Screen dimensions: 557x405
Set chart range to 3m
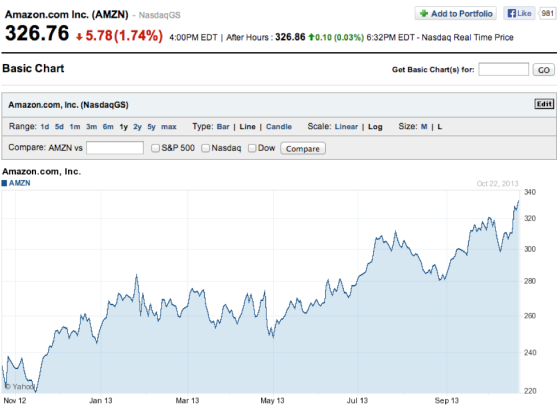coord(91,126)
